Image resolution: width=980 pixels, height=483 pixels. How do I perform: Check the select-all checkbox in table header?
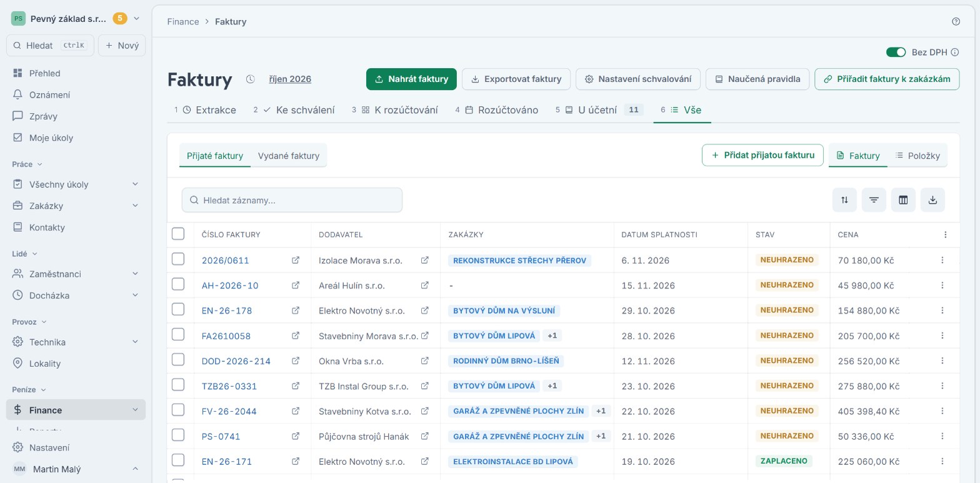click(178, 234)
